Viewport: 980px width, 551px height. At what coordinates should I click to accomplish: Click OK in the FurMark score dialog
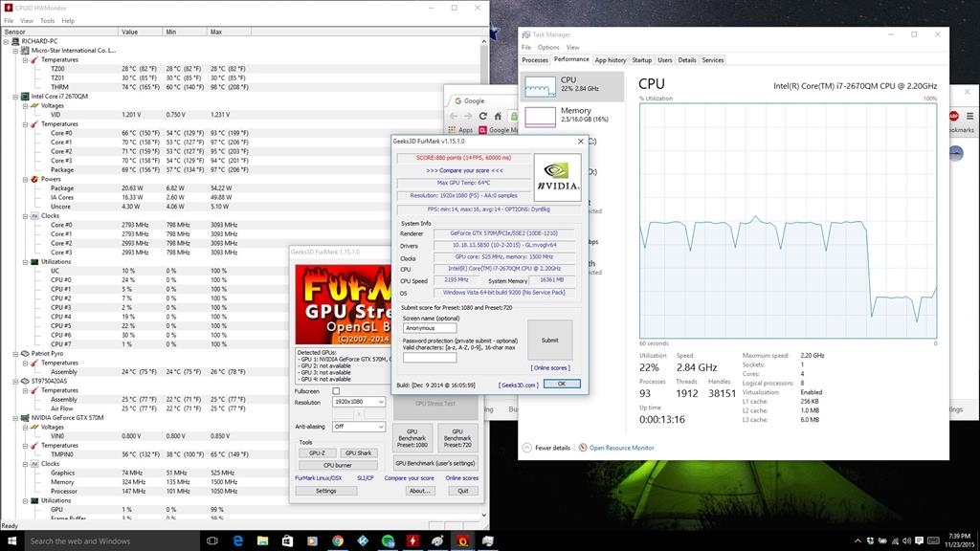tap(561, 384)
